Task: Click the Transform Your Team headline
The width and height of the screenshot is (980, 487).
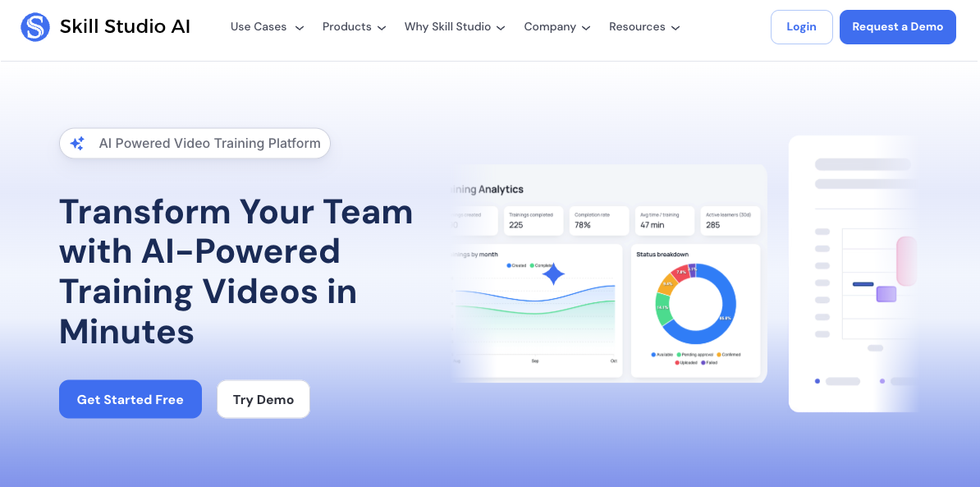Action: point(236,271)
